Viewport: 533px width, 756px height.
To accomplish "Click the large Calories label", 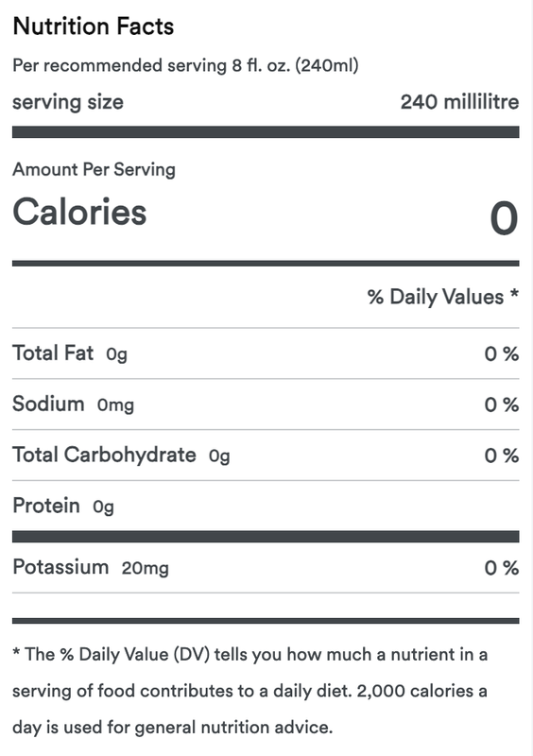I will pos(79,211).
